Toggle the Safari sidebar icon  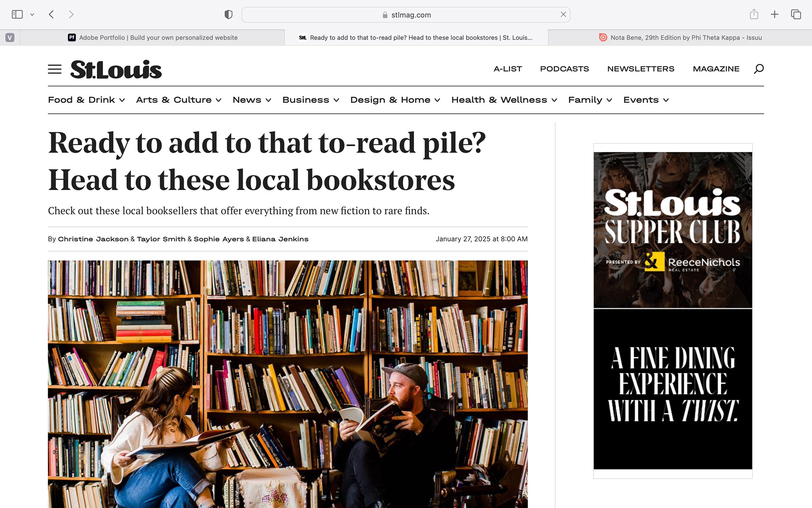coord(17,14)
